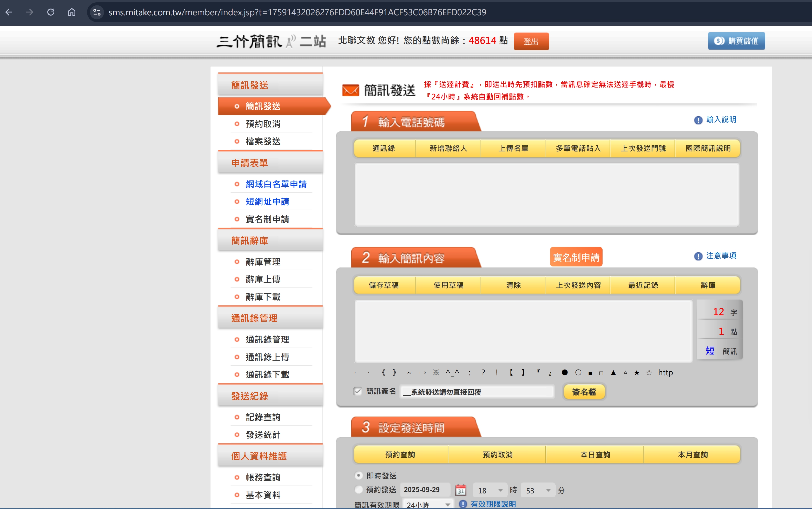This screenshot has height=509, width=812.
Task: Insert the filled circle ● symbol
Action: pos(565,372)
